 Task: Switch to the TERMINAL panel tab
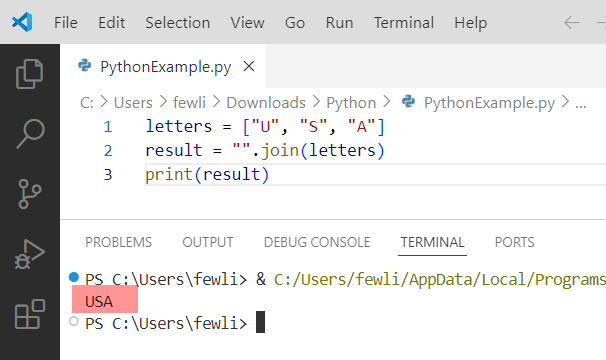pos(432,242)
